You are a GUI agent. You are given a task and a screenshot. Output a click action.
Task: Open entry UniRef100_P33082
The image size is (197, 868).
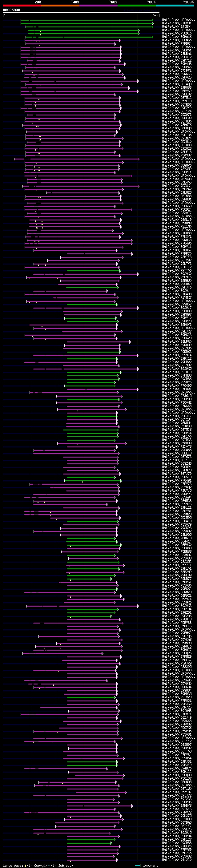(177, 857)
